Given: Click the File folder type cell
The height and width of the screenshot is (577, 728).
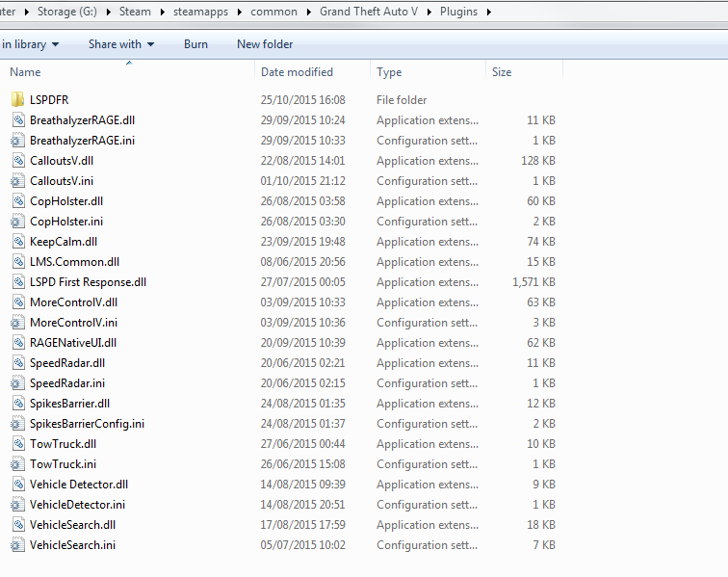Looking at the screenshot, I should point(402,100).
